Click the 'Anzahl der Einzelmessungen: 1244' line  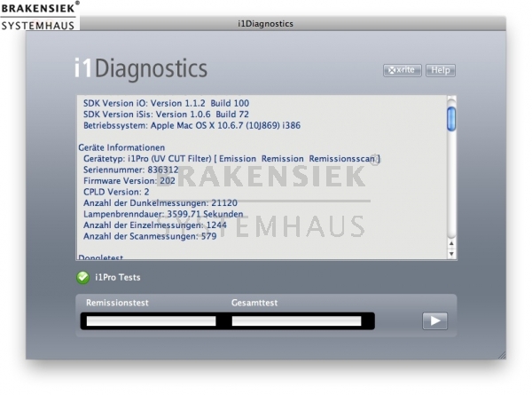(155, 225)
